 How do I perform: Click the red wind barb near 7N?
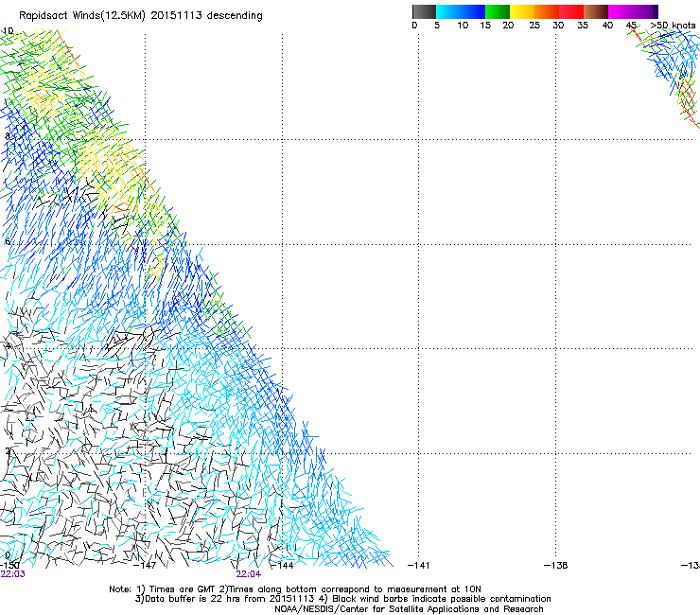[x=120, y=208]
